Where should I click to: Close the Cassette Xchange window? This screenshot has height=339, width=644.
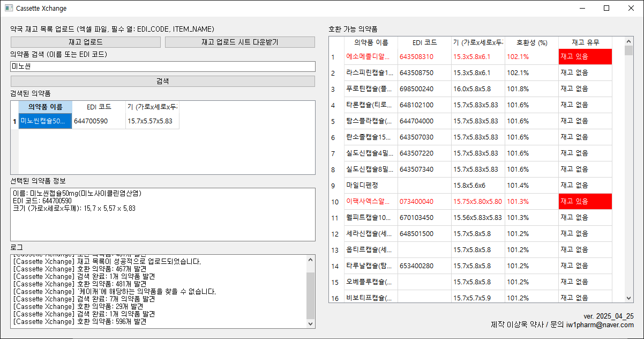(x=631, y=8)
